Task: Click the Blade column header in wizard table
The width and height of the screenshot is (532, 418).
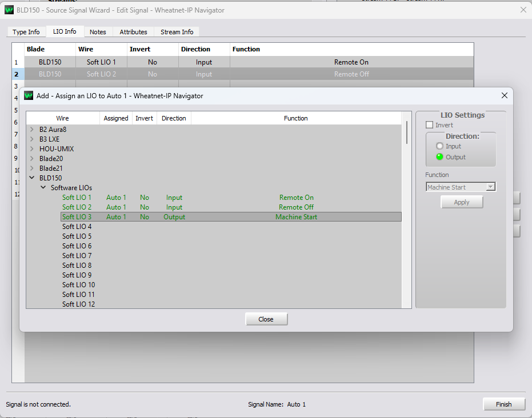Action: coord(50,49)
